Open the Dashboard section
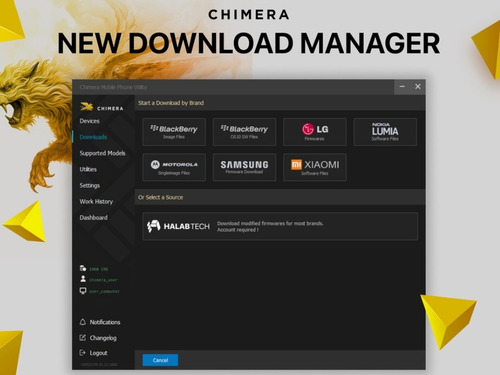Screen dimensions: 500x375 93,218
